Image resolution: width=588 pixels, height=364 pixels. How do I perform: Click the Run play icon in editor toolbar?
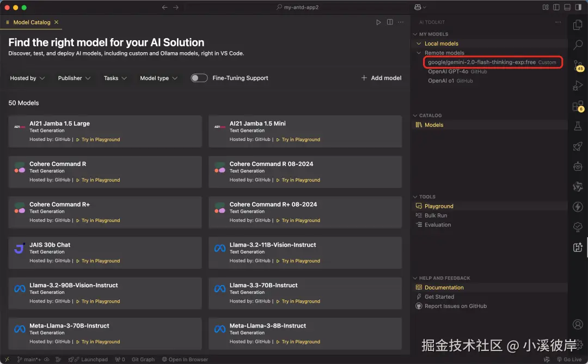(x=378, y=22)
